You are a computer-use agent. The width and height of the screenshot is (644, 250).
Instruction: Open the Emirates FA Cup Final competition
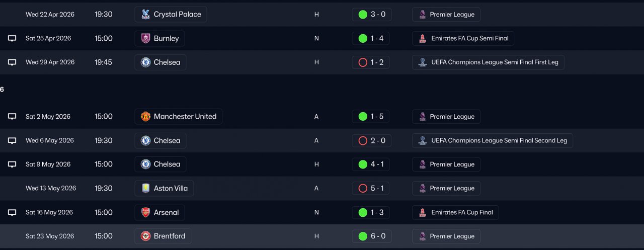pos(455,212)
